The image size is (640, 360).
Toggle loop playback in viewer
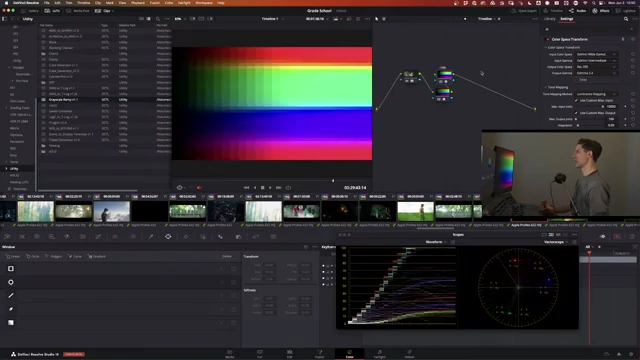(288, 188)
